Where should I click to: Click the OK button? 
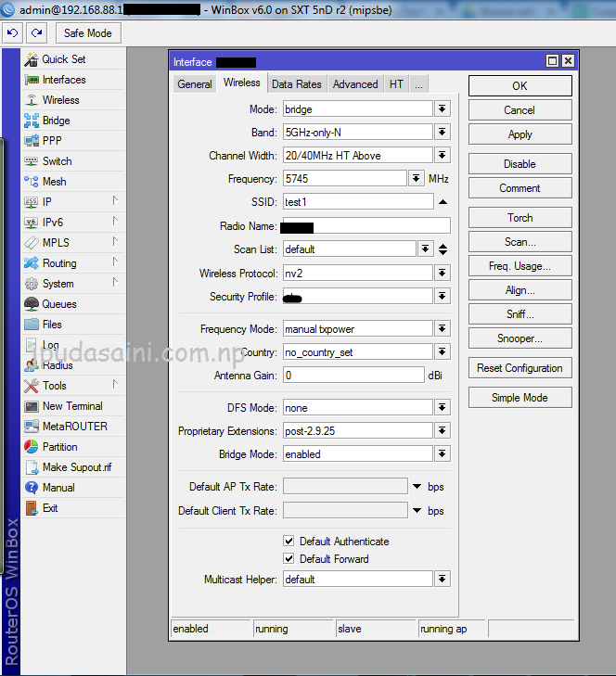pyautogui.click(x=520, y=86)
